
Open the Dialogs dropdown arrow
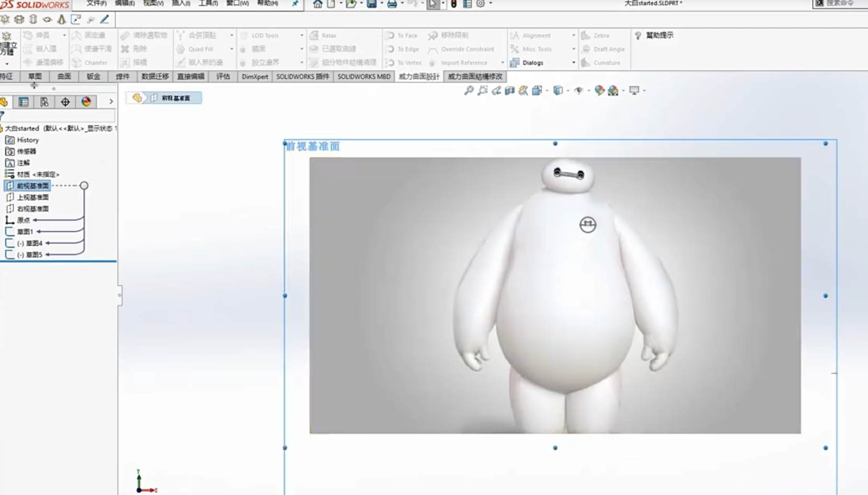coord(574,63)
